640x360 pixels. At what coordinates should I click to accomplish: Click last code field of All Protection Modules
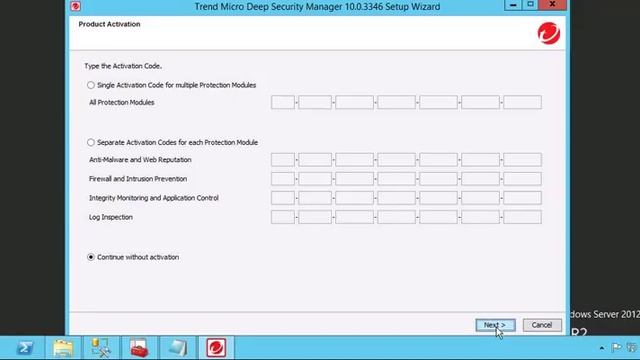522,102
